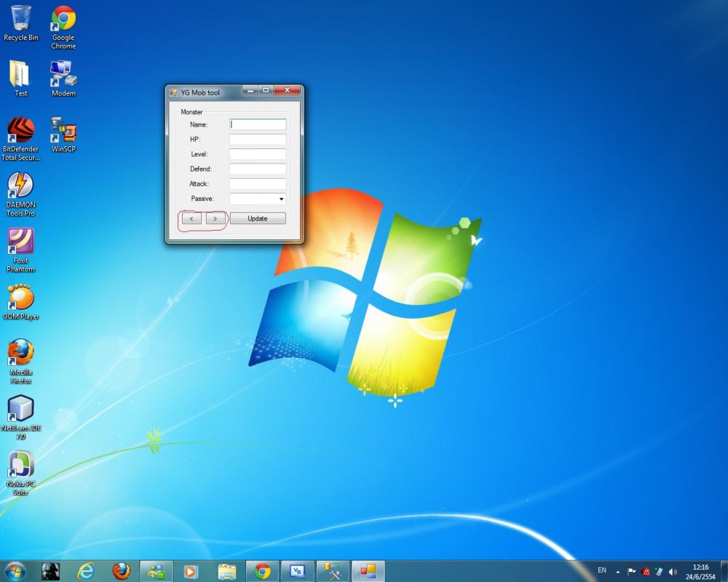Select the Mozilla Firefox desktop shortcut
This screenshot has width=728, height=582.
click(20, 362)
